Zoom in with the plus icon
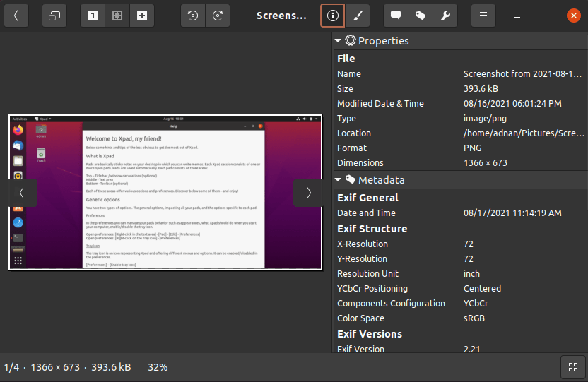Viewport: 588px width, 382px height. coord(142,16)
